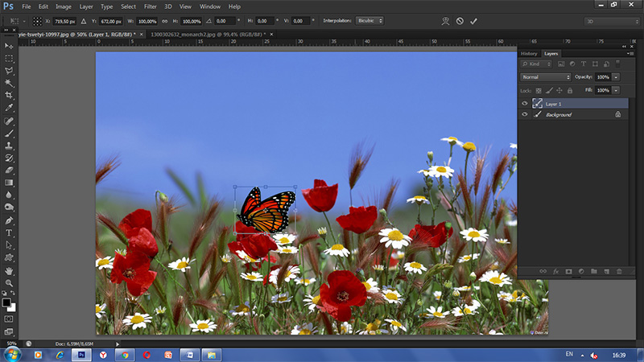This screenshot has width=644, height=362.
Task: Select the History Brush tool
Action: pyautogui.click(x=9, y=158)
